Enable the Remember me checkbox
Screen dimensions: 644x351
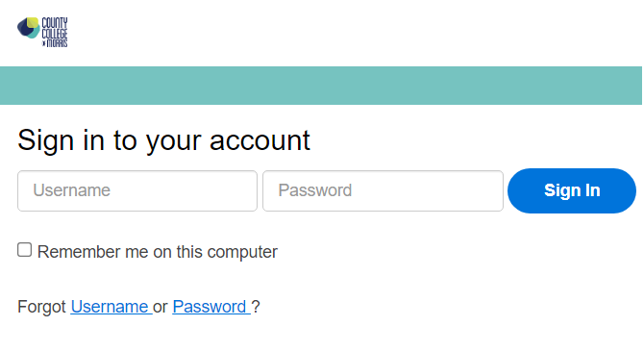tap(25, 250)
